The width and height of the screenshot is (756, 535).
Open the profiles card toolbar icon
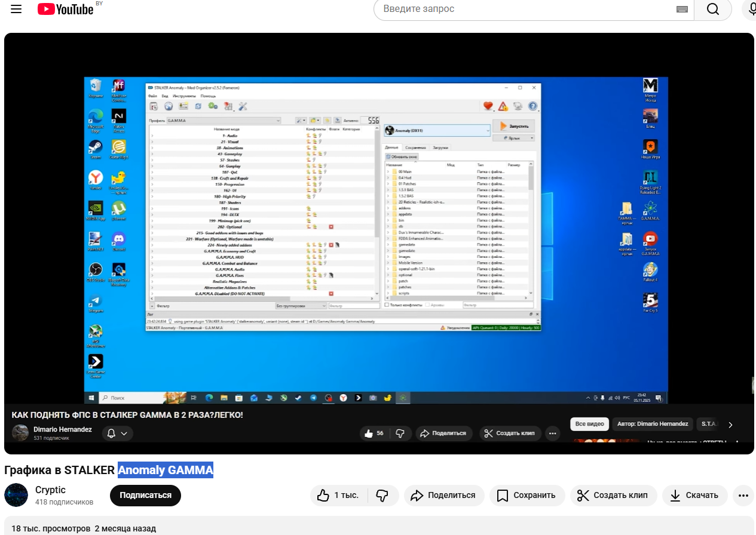[x=183, y=106]
